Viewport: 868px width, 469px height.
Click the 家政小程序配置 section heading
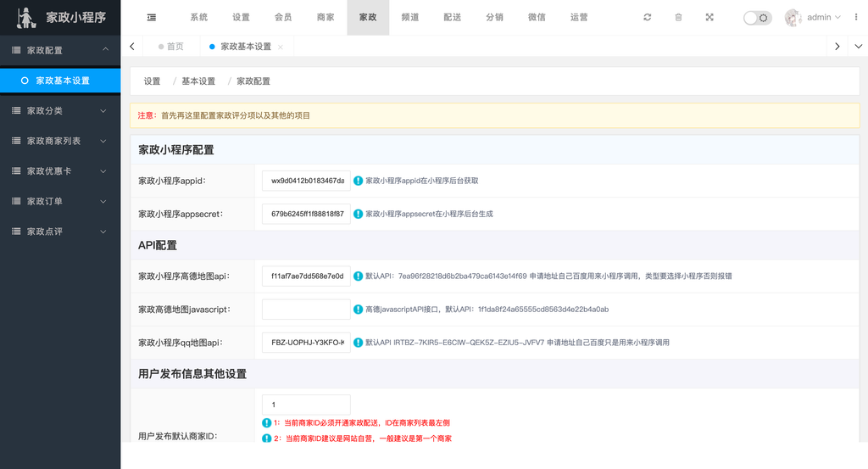click(176, 150)
